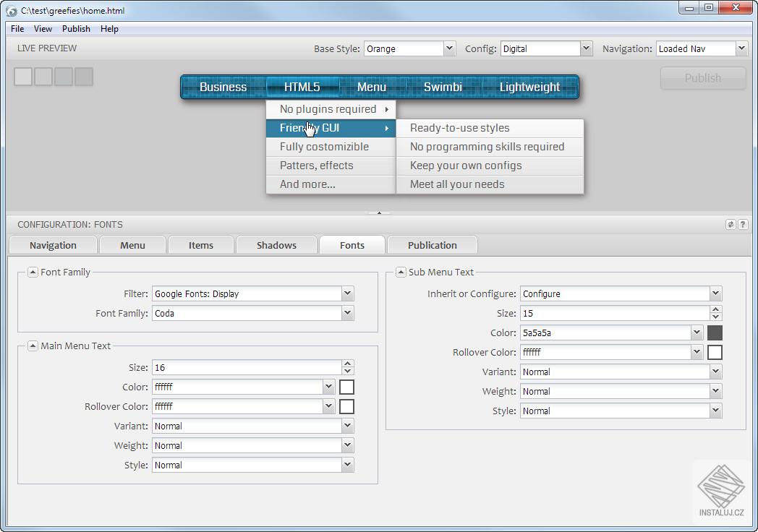Collapse the Main Menu Text section
This screenshot has width=758, height=532.
coord(33,346)
